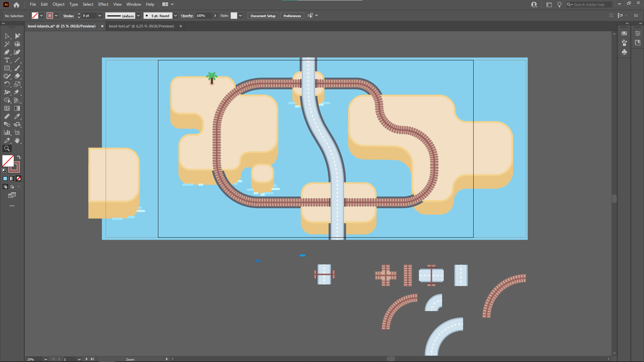
Task: Switch to Color fill mode
Action: click(5, 179)
